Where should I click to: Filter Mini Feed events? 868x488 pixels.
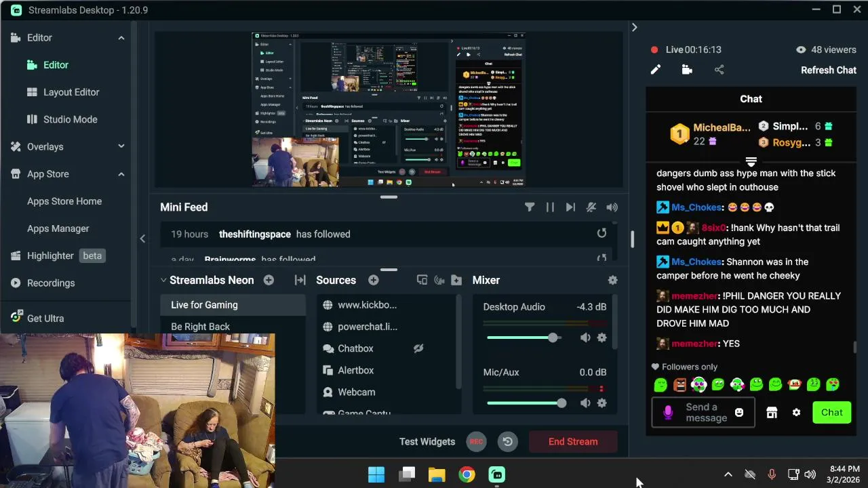(x=530, y=207)
